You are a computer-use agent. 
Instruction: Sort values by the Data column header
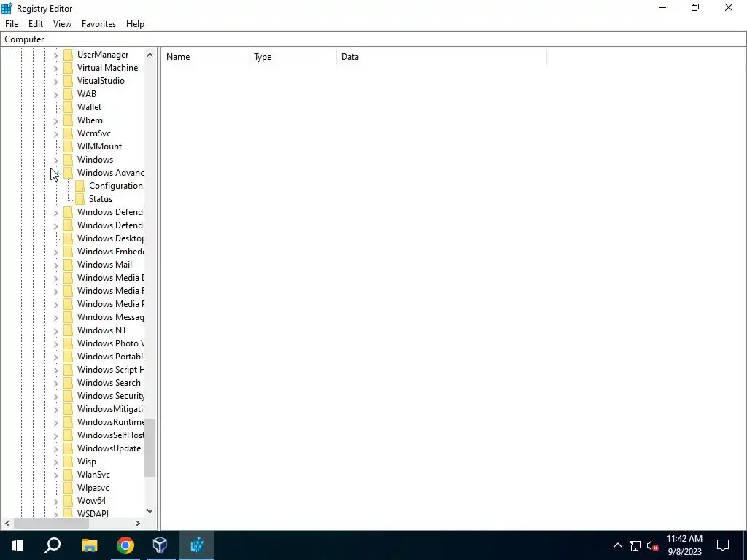[x=441, y=57]
